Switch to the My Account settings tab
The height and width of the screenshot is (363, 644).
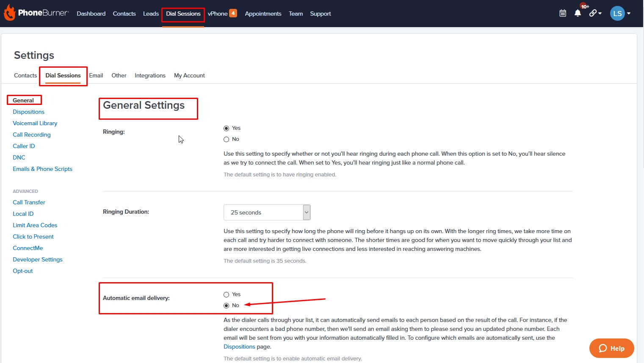[189, 75]
